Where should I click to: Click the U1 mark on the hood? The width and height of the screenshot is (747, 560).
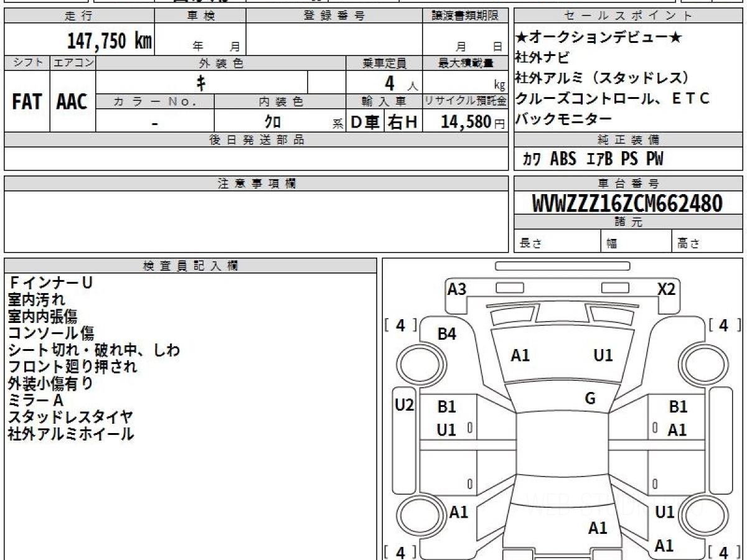pos(603,356)
